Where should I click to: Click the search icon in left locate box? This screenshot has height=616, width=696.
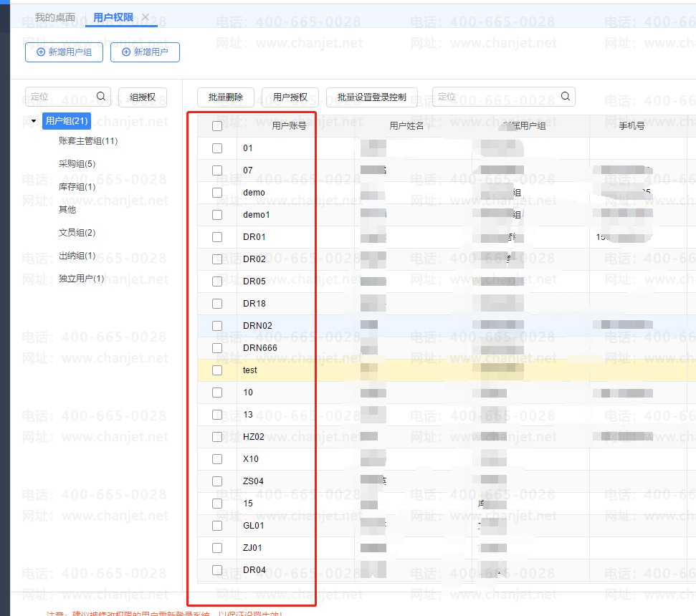click(x=101, y=96)
